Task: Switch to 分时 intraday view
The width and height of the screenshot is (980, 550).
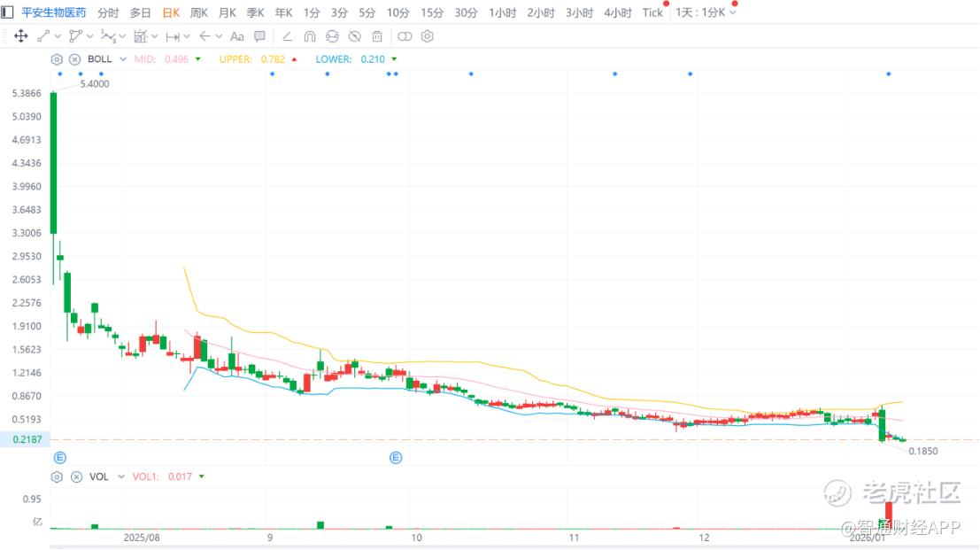Action: (108, 12)
